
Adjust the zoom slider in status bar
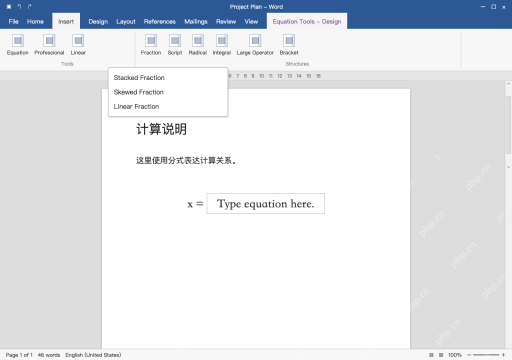point(486,355)
